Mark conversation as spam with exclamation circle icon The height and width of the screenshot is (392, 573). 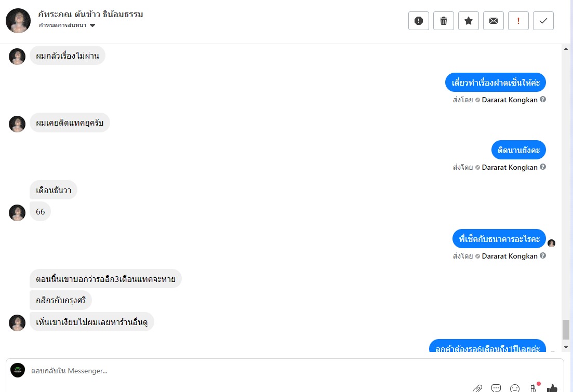(418, 21)
